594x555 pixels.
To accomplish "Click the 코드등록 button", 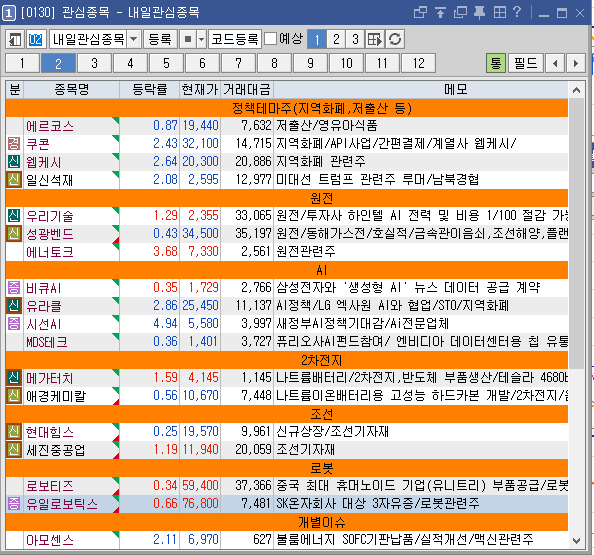I will [235, 39].
